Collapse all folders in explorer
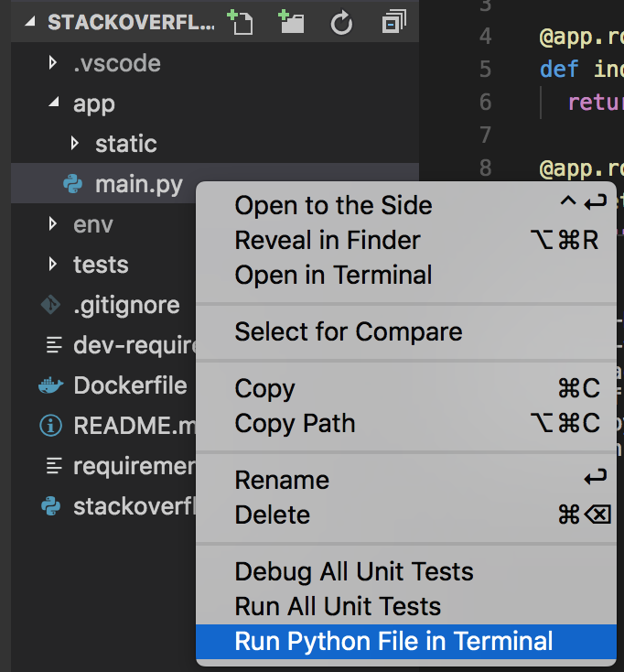 pos(394,22)
